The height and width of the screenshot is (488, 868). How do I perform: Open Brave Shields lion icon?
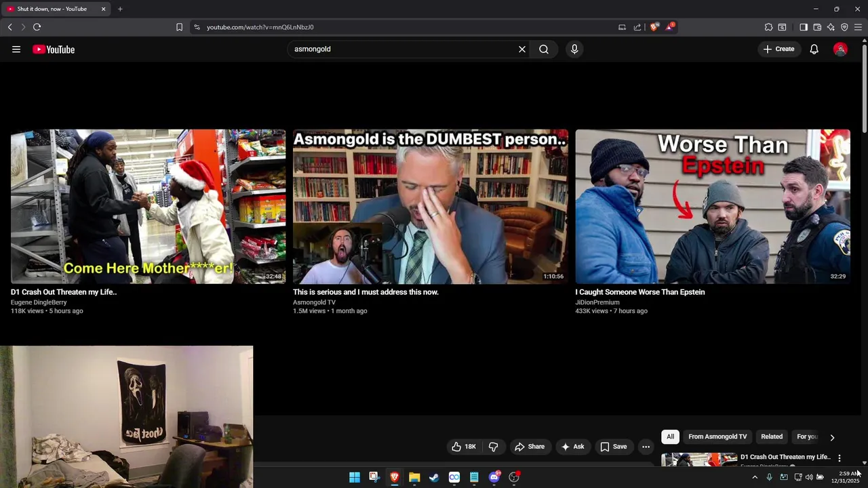[x=654, y=27]
